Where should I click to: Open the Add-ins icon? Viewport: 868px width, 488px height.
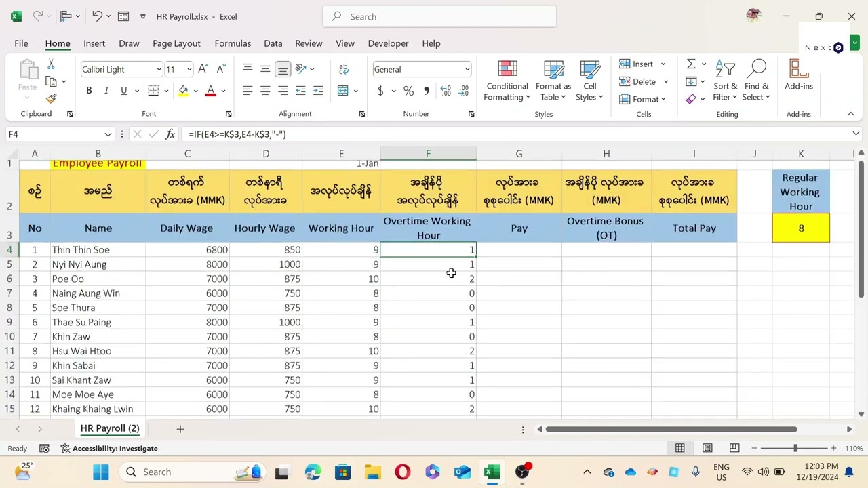coord(799,75)
